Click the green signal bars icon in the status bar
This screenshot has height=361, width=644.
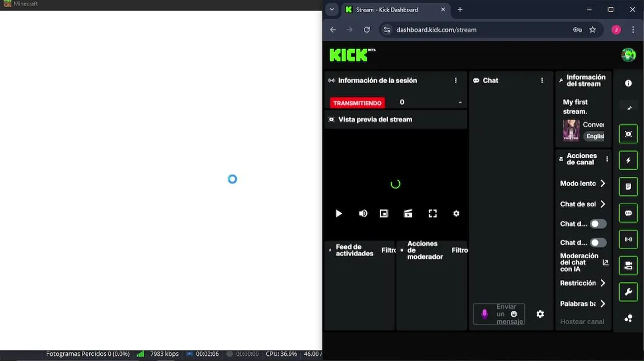140,354
